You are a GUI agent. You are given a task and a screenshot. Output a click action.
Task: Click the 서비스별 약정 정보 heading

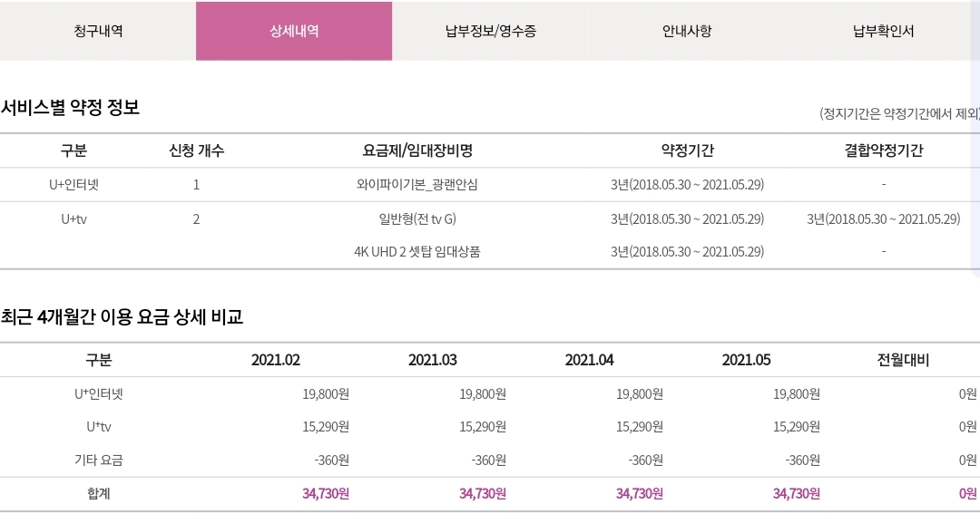click(71, 108)
